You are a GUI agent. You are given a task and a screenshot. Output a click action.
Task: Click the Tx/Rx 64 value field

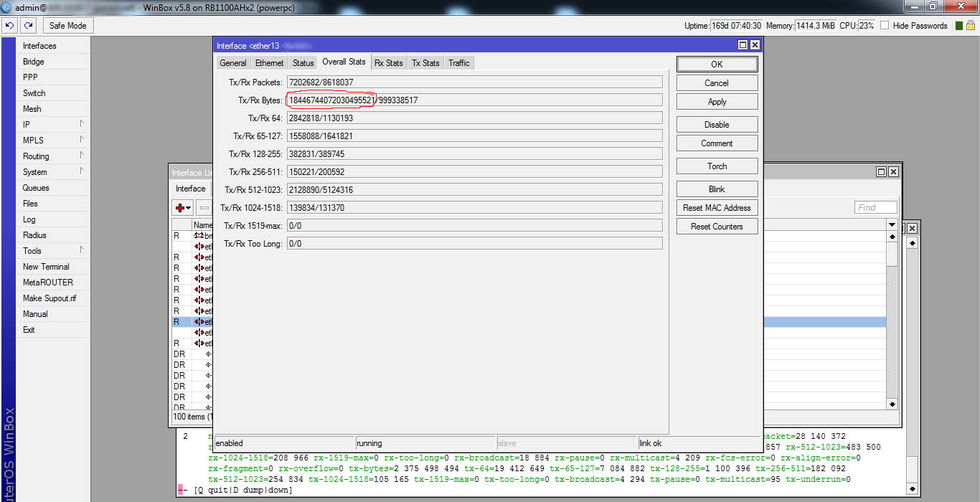click(x=474, y=118)
